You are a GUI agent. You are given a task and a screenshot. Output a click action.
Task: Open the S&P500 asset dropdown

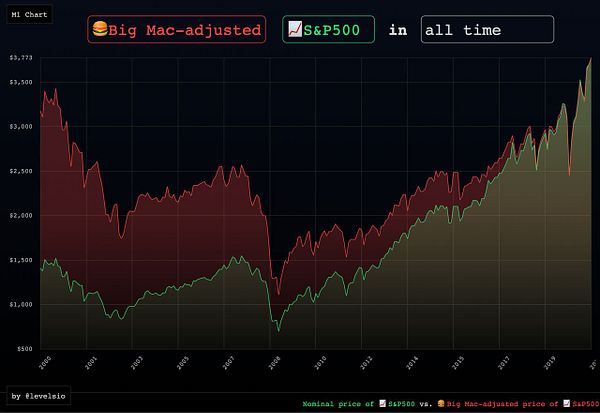click(328, 29)
